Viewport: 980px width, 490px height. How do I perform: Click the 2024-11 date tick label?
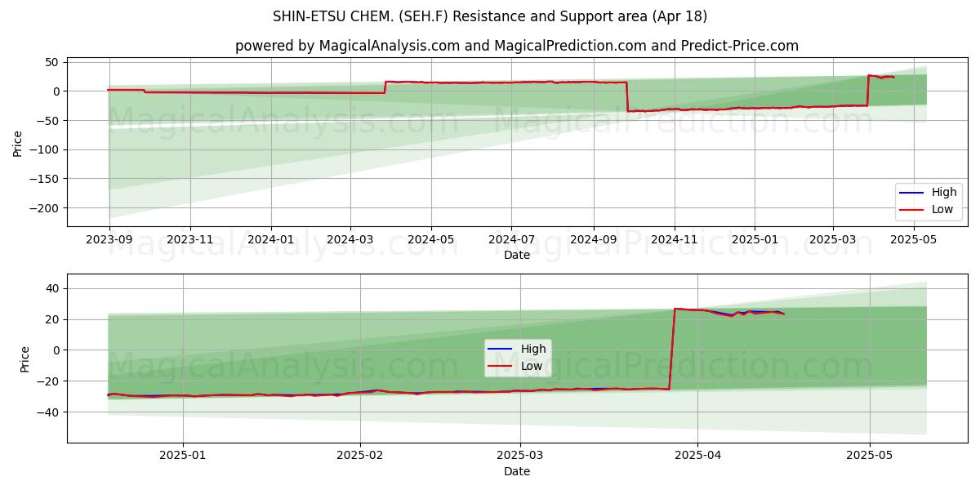click(674, 238)
